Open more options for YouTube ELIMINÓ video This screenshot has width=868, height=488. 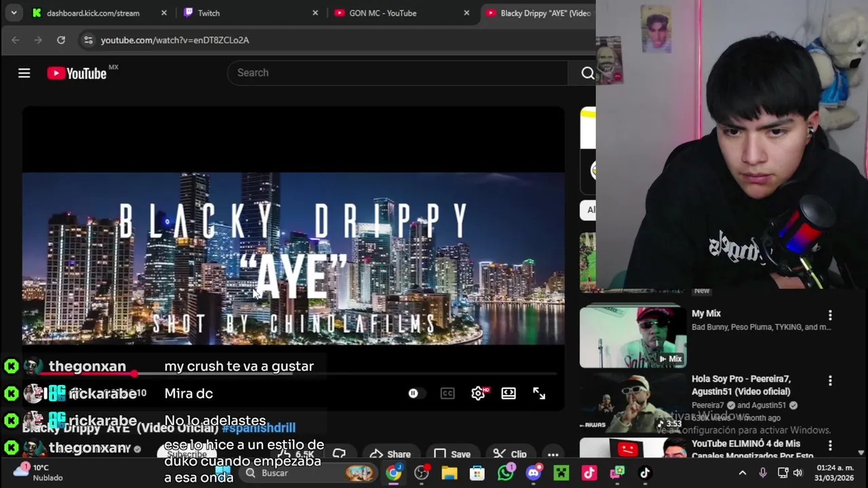point(830,445)
